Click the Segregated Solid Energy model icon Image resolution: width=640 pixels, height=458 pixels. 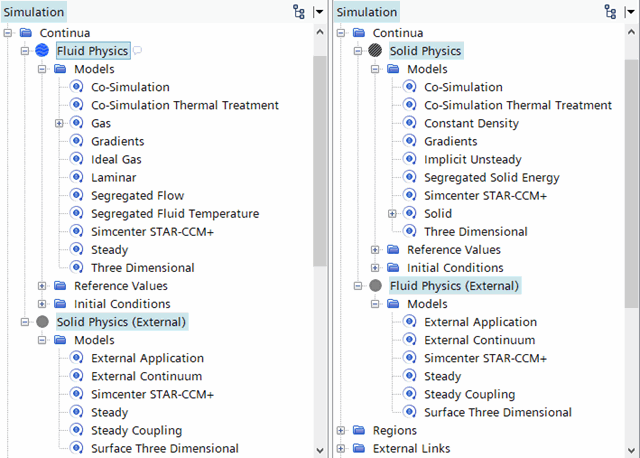(410, 178)
